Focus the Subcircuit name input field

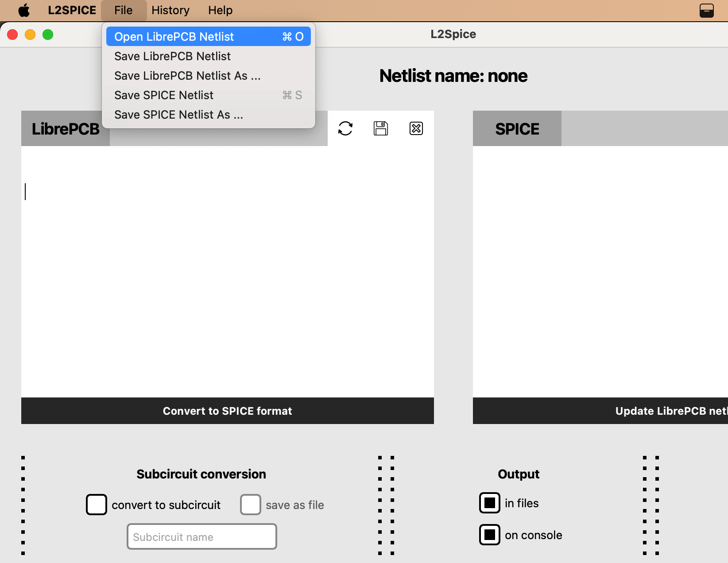[x=202, y=536]
